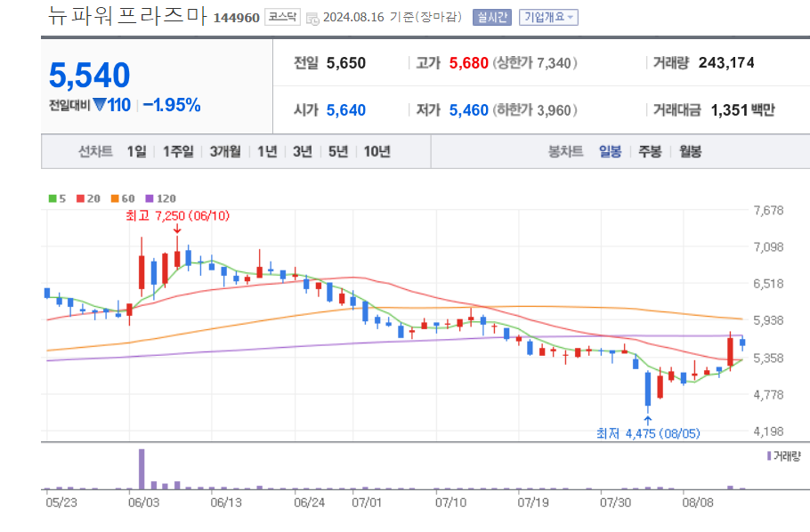Click the 코스닥 market badge
The height and width of the screenshot is (532, 810).
(280, 16)
